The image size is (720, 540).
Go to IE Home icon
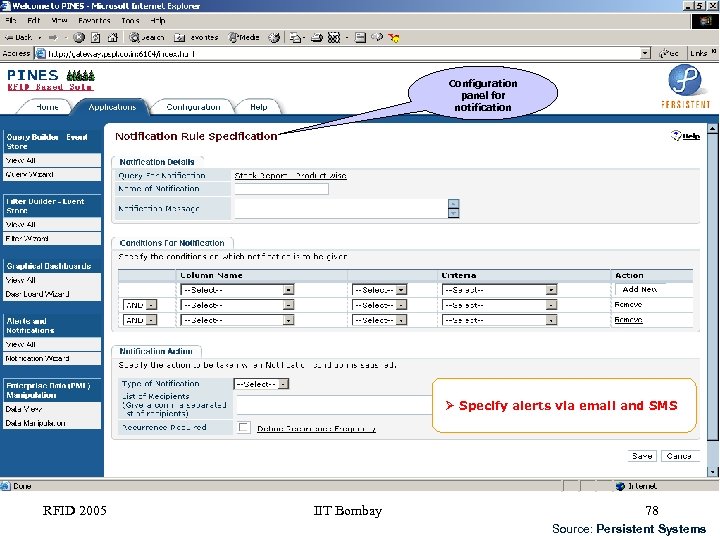coord(112,37)
